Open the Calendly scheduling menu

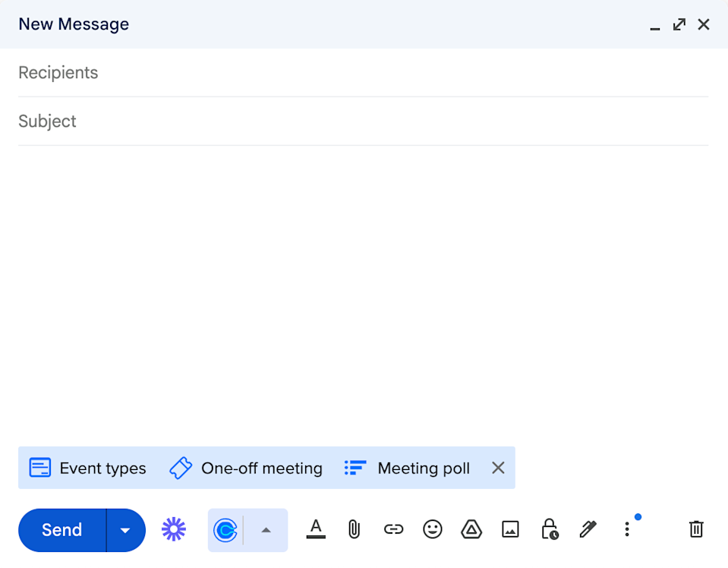[x=227, y=529]
